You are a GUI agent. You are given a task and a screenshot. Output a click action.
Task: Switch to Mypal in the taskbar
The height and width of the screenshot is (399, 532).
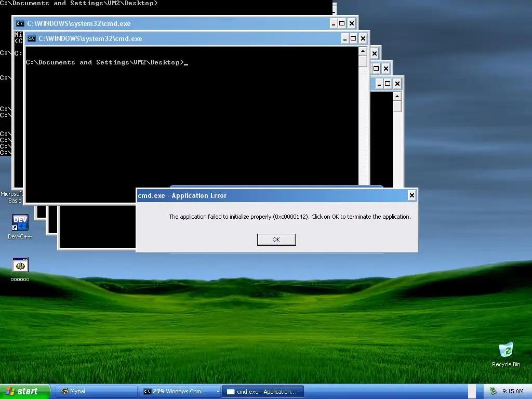[x=96, y=392]
